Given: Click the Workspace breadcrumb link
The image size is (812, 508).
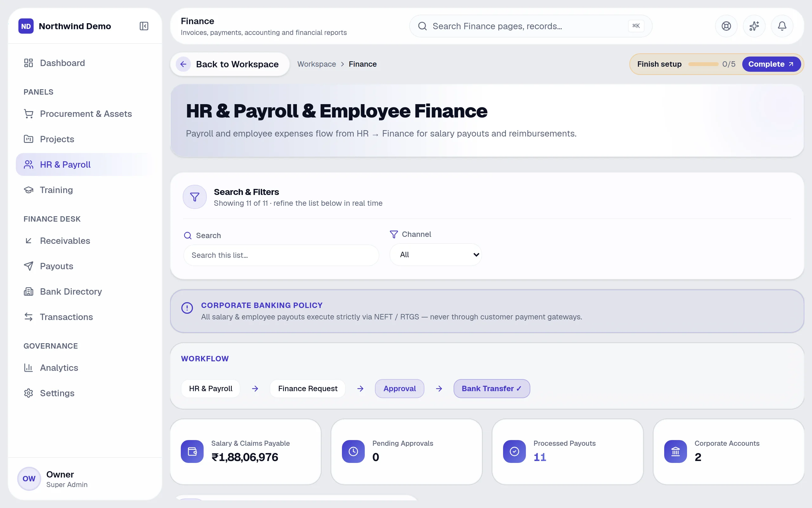Looking at the screenshot, I should 317,64.
